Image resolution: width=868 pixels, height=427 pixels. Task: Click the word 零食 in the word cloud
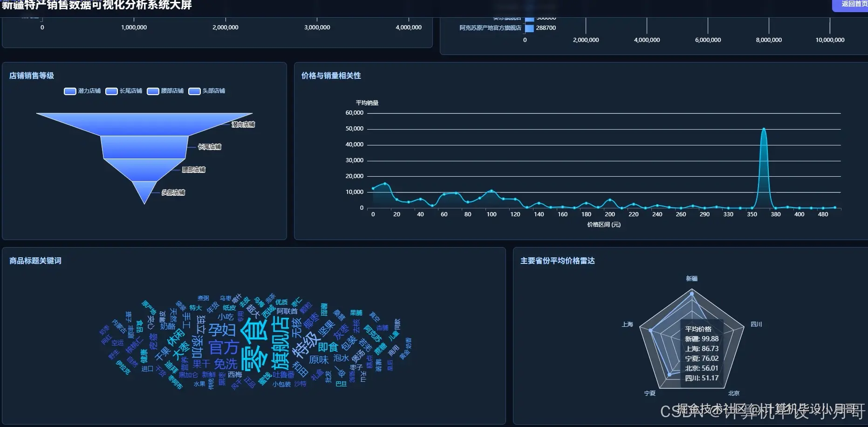(254, 345)
